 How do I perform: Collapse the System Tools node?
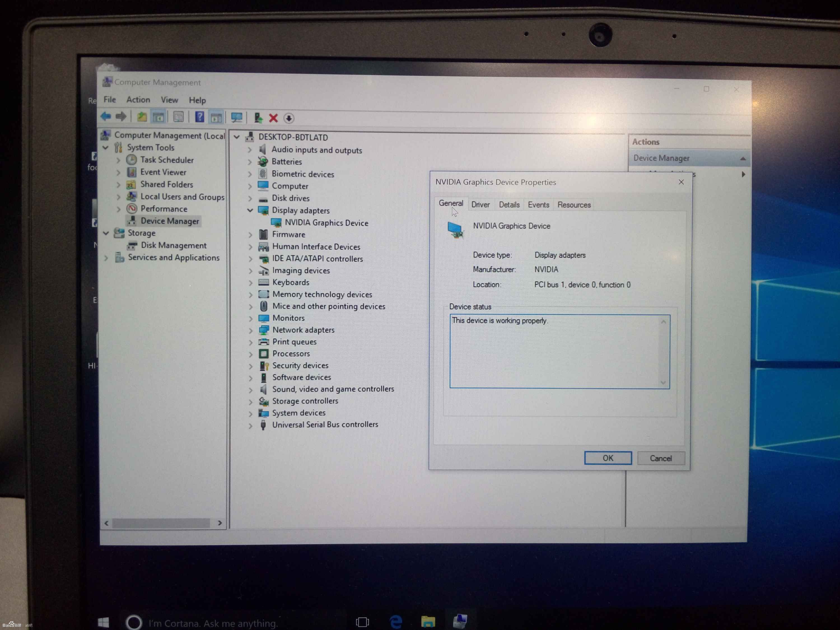click(x=106, y=147)
